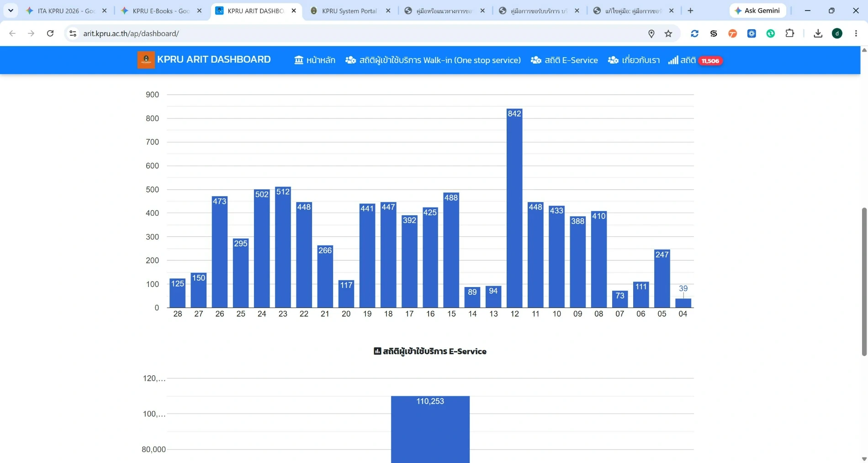
Task: Open the browser Extensions puzzle icon
Action: point(789,33)
